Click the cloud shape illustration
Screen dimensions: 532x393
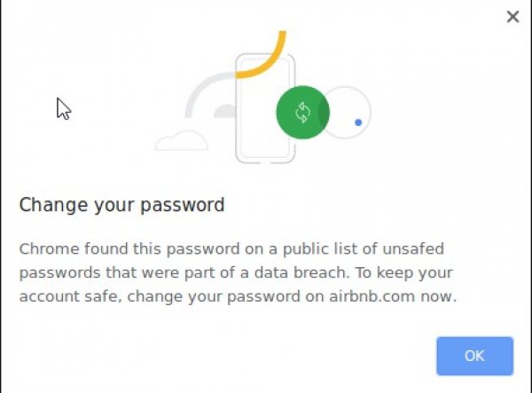pos(181,141)
